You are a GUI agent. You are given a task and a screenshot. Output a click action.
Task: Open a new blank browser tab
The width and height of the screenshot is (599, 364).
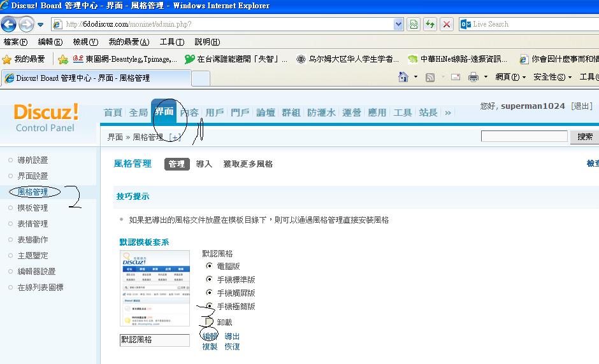pos(201,79)
